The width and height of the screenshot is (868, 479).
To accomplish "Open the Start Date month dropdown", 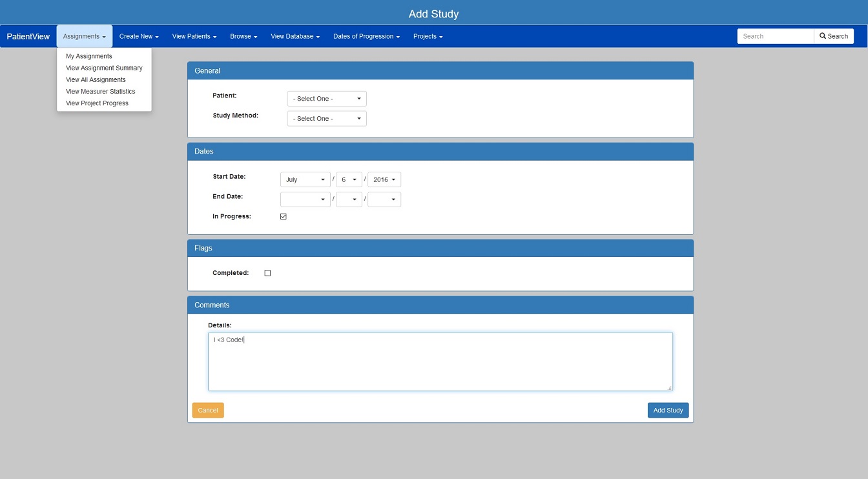I will 305,179.
